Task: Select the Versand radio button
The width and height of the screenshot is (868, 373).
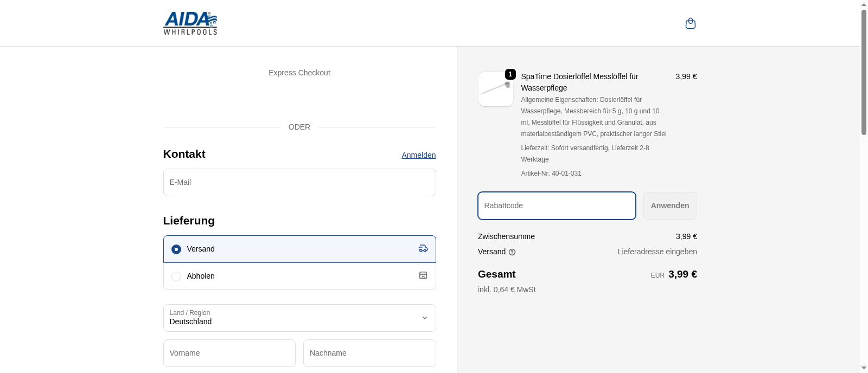Action: pyautogui.click(x=176, y=249)
